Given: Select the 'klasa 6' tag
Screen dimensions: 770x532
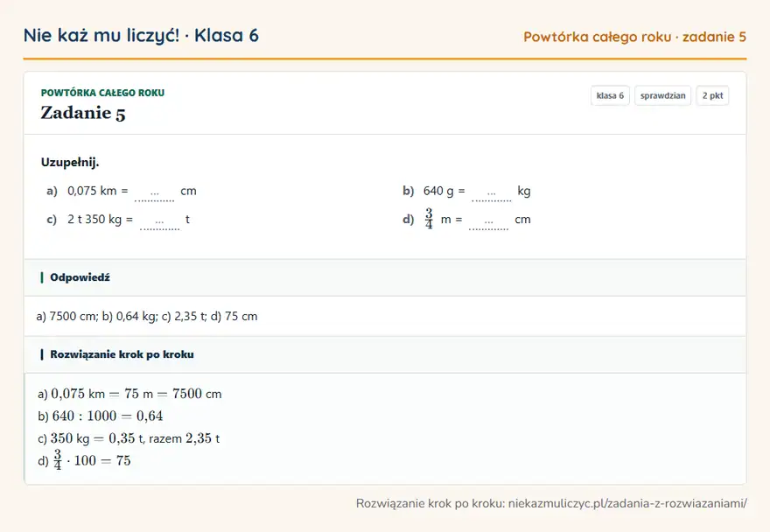Looking at the screenshot, I should coord(610,95).
